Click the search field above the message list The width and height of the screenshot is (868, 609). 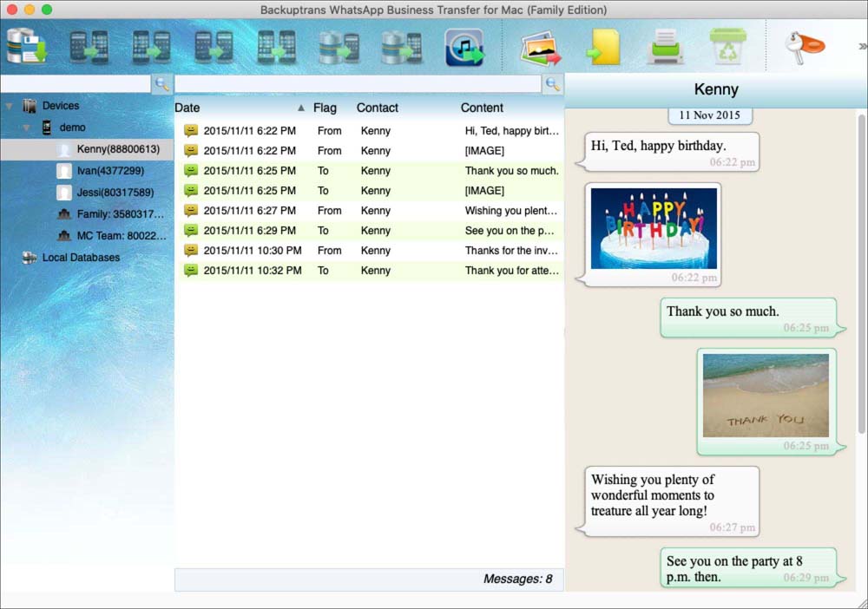(x=358, y=84)
